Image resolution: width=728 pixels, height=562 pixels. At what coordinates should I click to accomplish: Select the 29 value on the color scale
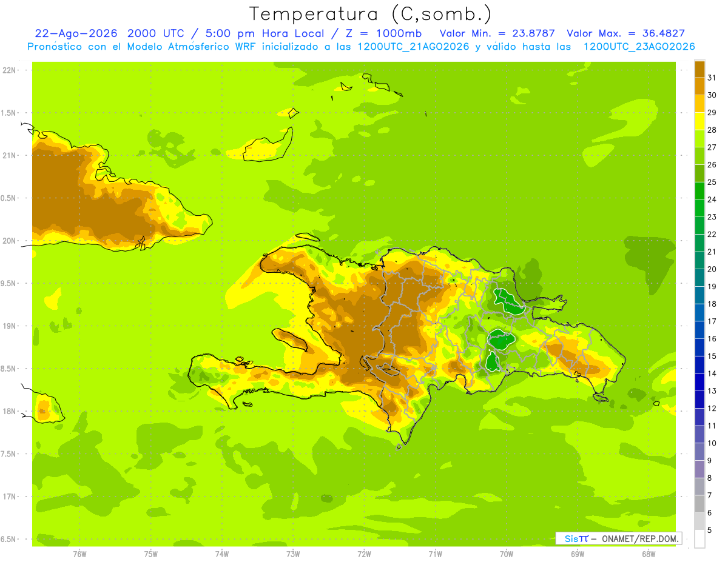tap(712, 112)
